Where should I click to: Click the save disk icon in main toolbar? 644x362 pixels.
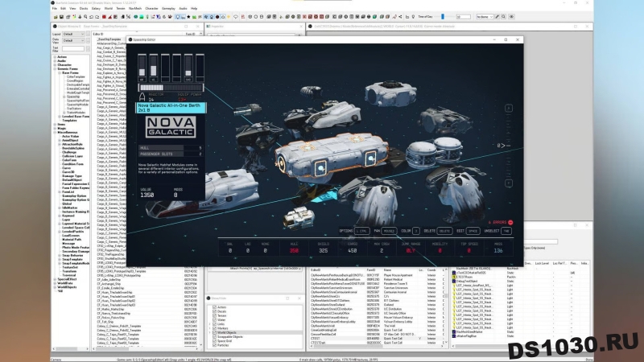click(x=62, y=17)
